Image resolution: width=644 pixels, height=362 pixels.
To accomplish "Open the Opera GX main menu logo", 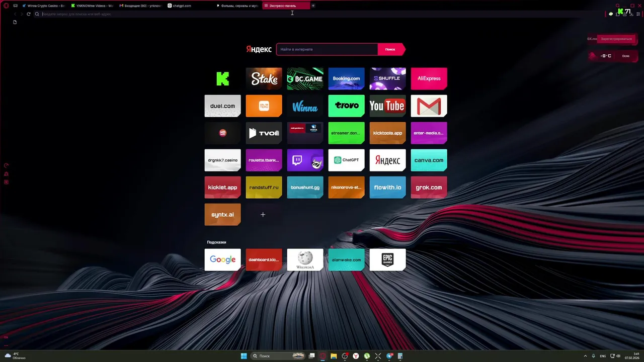I will coord(6,6).
